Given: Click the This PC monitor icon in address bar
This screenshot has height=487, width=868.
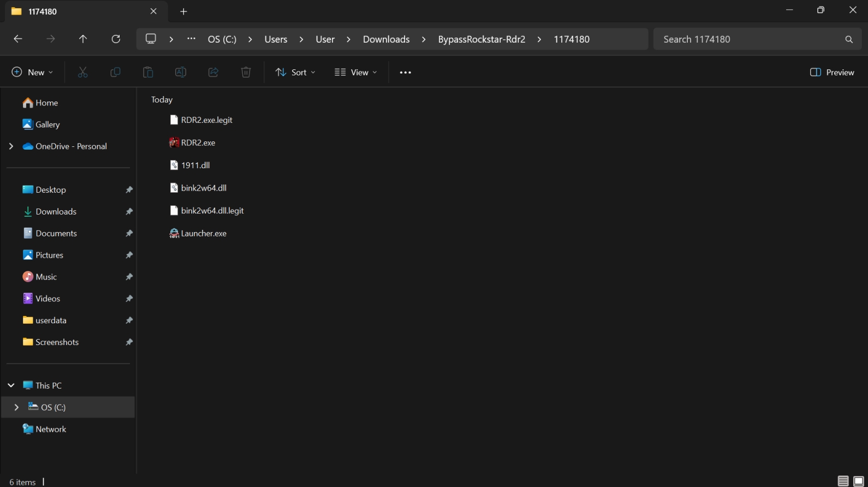Looking at the screenshot, I should [x=151, y=39].
